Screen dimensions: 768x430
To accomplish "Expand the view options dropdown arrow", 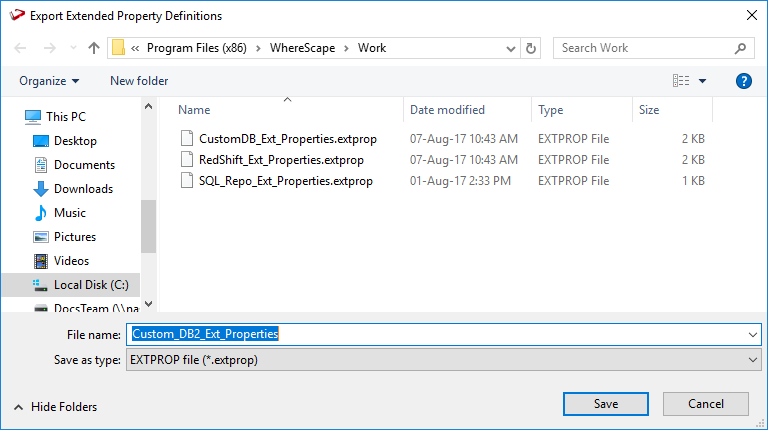I will click(703, 81).
